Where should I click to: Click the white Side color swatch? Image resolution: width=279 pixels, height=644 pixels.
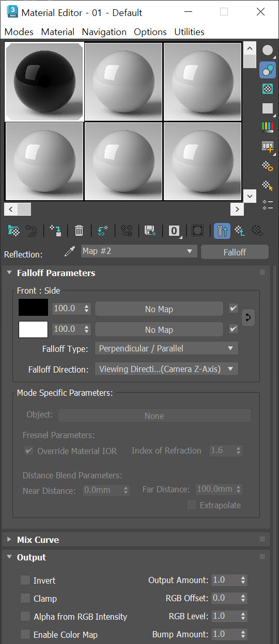click(x=33, y=329)
